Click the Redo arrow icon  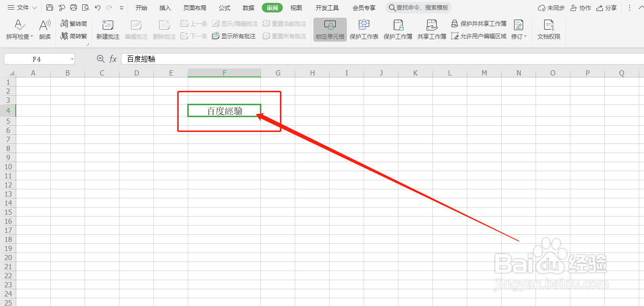tap(109, 8)
